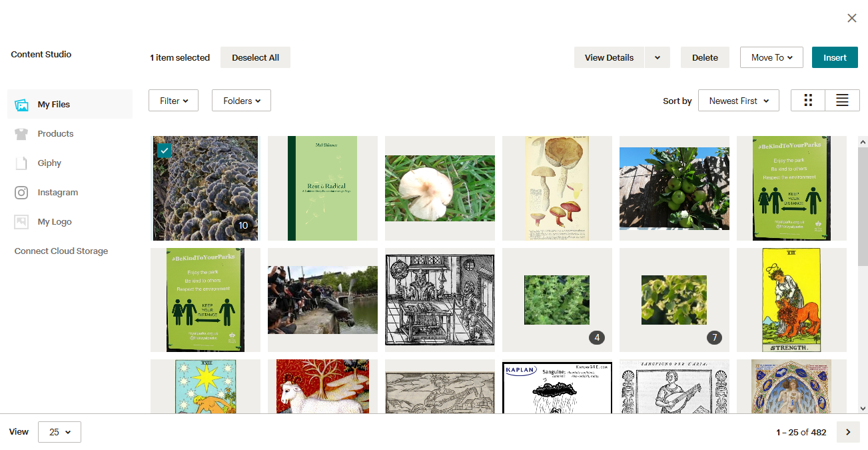
Task: Click the Giphy file icon
Action: [x=21, y=163]
